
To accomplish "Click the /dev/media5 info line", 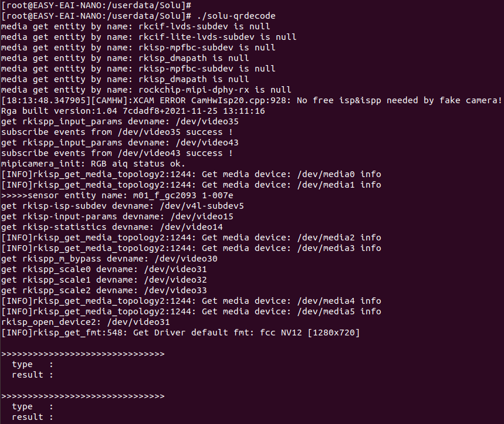I will click(x=191, y=311).
